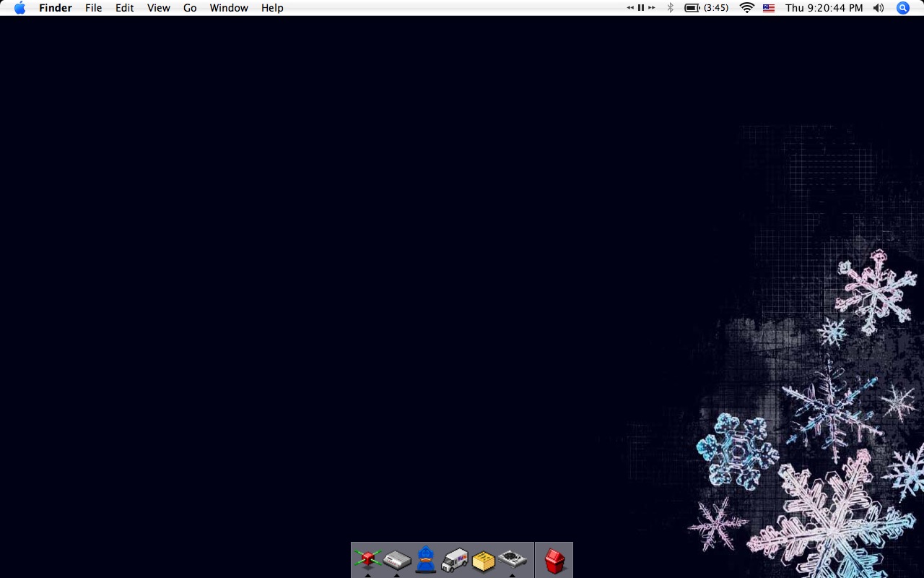Viewport: 924px width, 578px height.
Task: Open the View menu
Action: pos(159,8)
